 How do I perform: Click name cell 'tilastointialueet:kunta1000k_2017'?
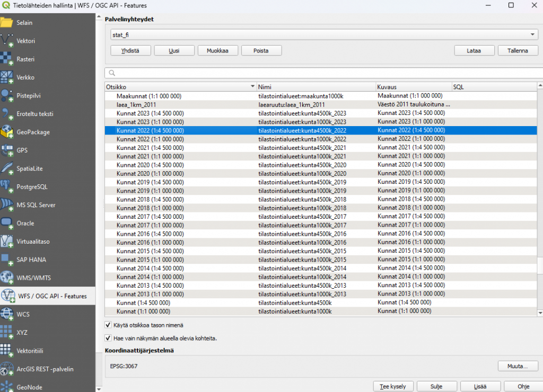click(302, 225)
